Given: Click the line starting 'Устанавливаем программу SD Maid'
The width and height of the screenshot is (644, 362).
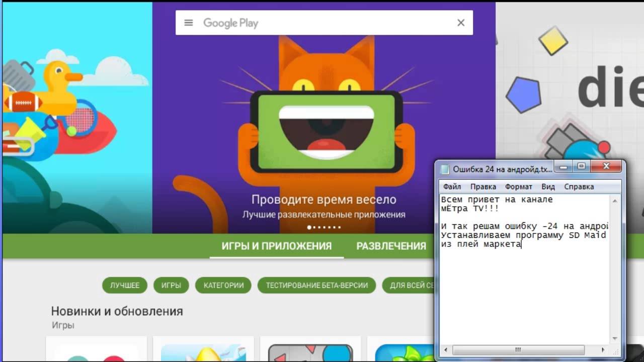Looking at the screenshot, I should pos(524,235).
